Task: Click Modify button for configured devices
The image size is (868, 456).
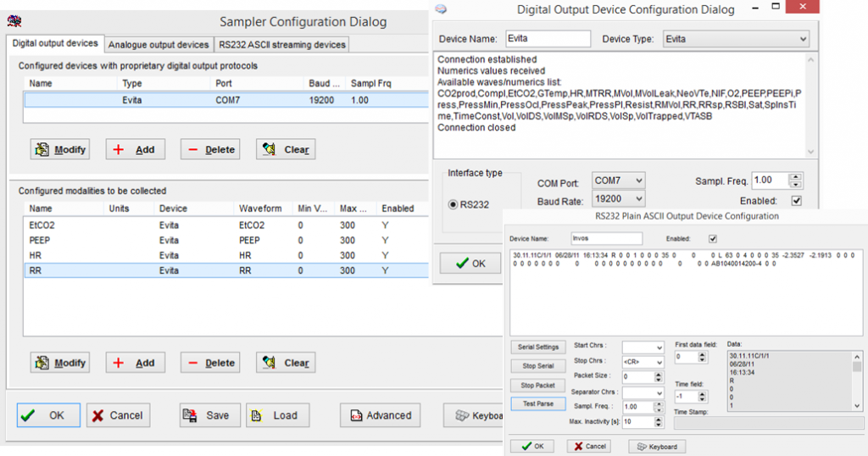Action: 61,149
